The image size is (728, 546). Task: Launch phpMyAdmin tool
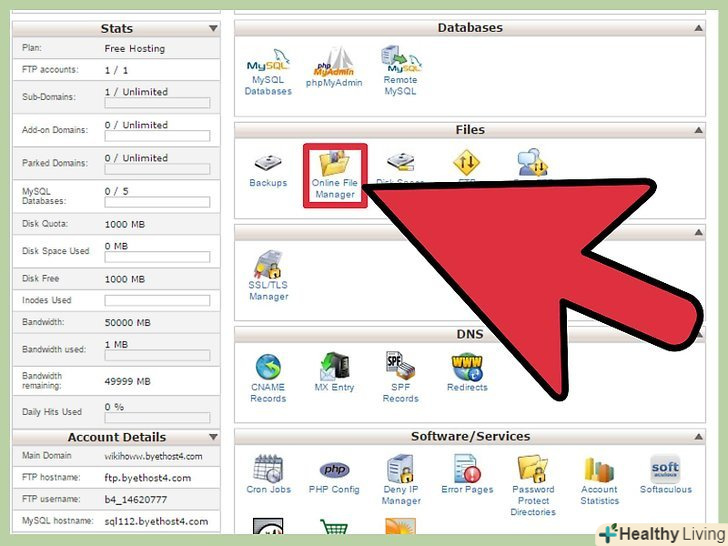click(334, 61)
